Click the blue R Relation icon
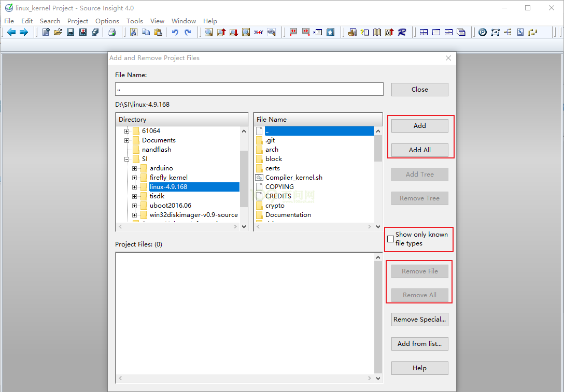This screenshot has width=564, height=392. tap(402, 32)
